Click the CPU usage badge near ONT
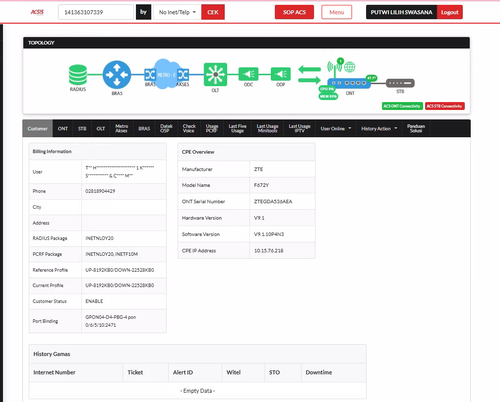This screenshot has width=500, height=402. pyautogui.click(x=327, y=89)
